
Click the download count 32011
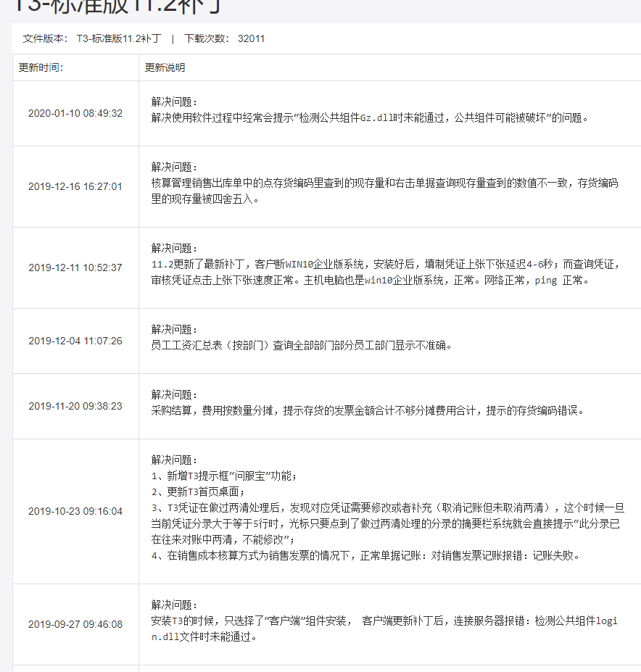click(252, 38)
